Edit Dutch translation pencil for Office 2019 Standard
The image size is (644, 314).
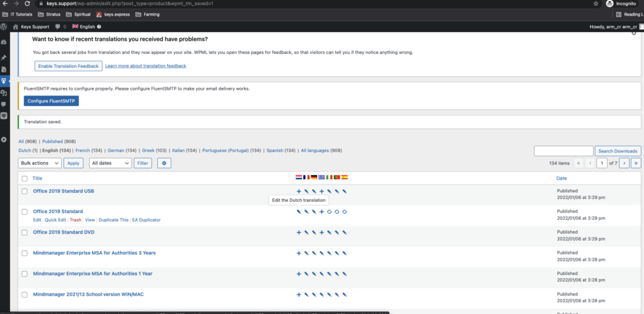[x=299, y=212]
